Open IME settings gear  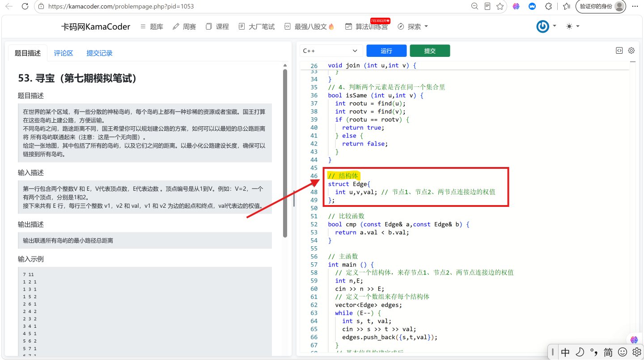point(637,352)
